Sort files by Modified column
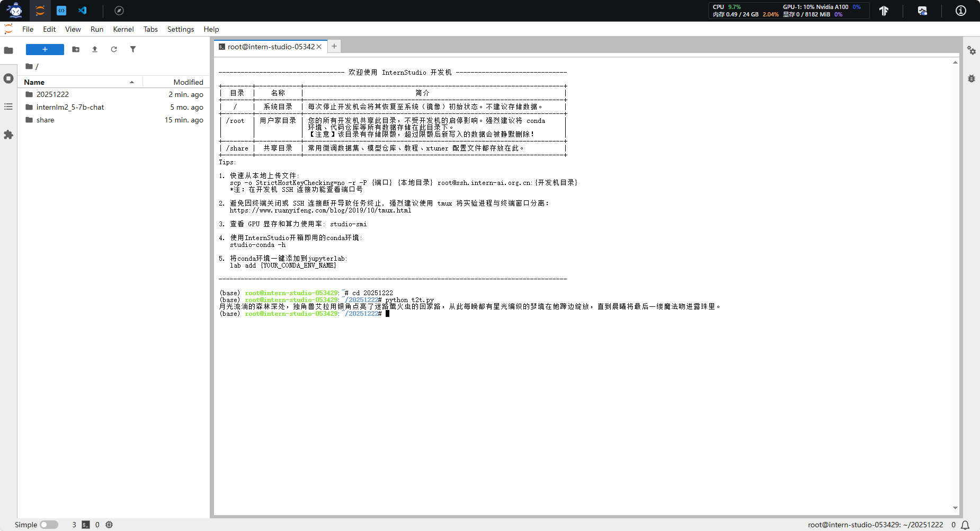The height and width of the screenshot is (531, 980). tap(188, 82)
